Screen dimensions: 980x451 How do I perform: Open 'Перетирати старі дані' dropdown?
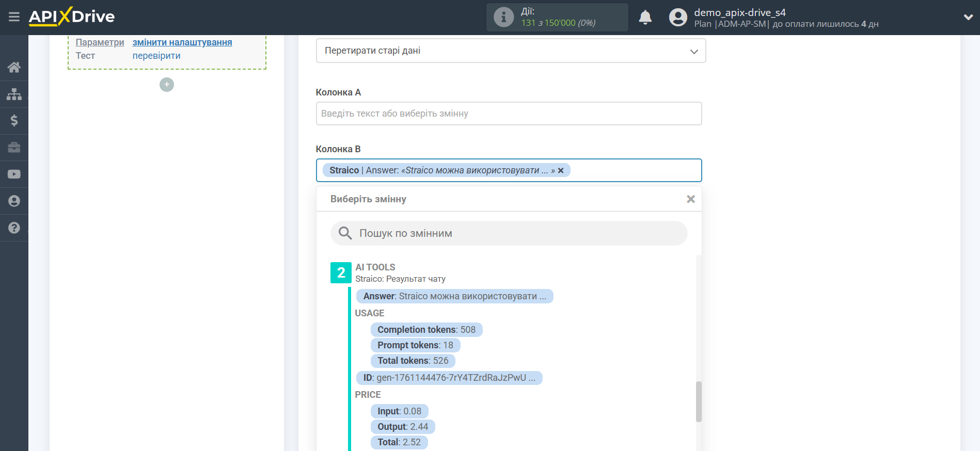point(511,51)
